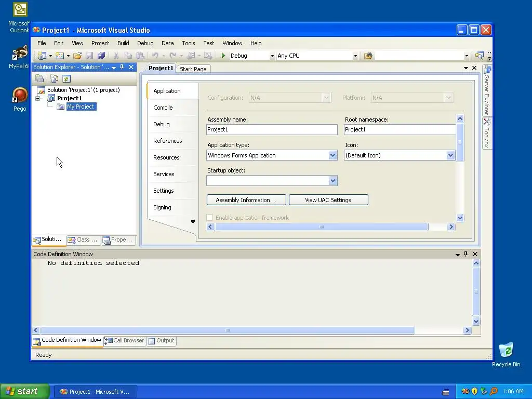Select the My Project tree item
Viewport: 532px width, 399px height.
pos(80,107)
